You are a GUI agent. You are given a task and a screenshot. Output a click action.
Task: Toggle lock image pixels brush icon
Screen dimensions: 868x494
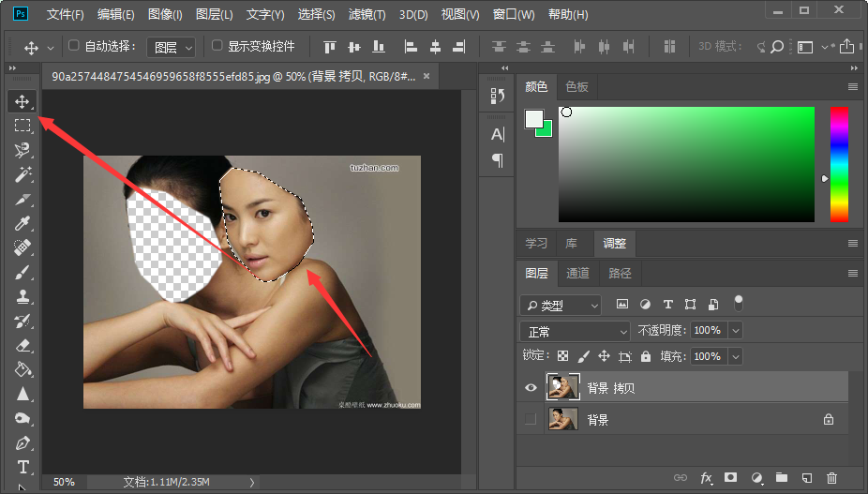[583, 356]
